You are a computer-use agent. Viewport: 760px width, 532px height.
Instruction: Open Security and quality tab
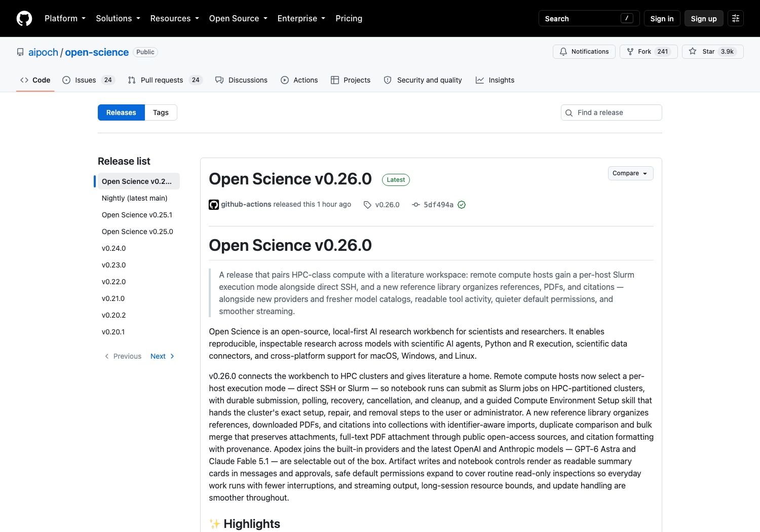[423, 80]
